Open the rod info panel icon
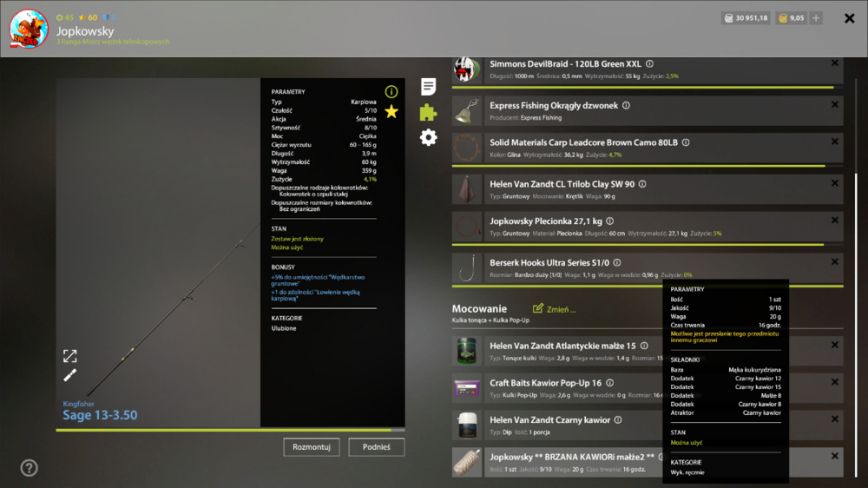The height and width of the screenshot is (488, 868). (x=391, y=91)
